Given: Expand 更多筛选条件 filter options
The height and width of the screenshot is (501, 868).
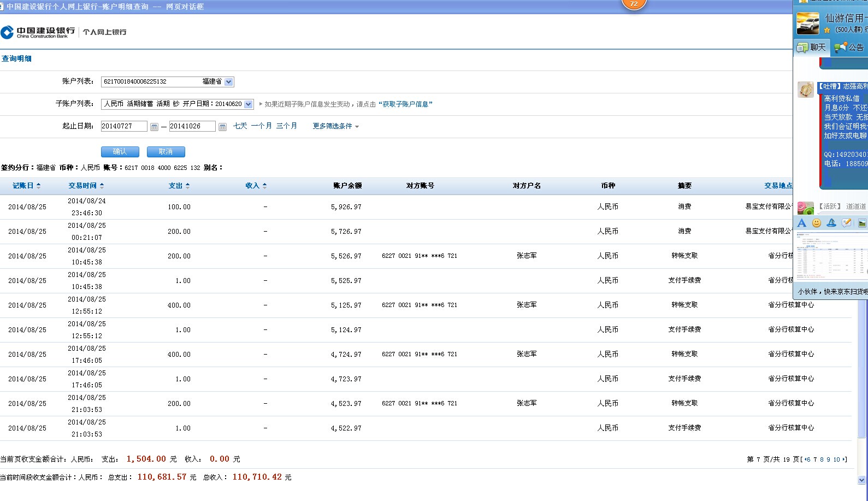Looking at the screenshot, I should (335, 126).
